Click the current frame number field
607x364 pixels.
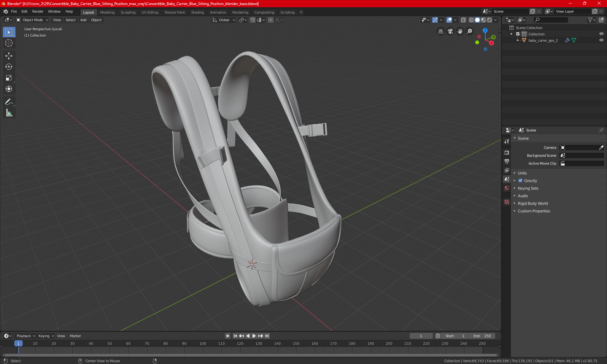click(421, 336)
